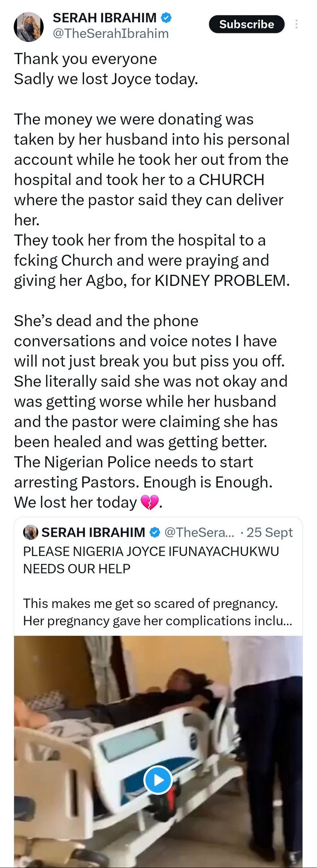The image size is (317, 868).
Task: Click the "PLEASE NIGERIA JOYCE IFUNAYACHUKWU" quoted headline
Action: (x=151, y=551)
